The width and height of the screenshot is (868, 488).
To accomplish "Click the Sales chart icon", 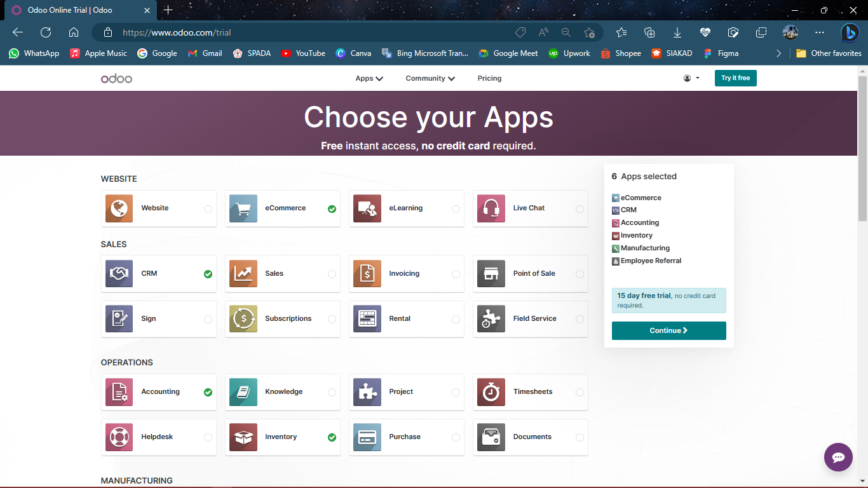I will click(x=243, y=274).
